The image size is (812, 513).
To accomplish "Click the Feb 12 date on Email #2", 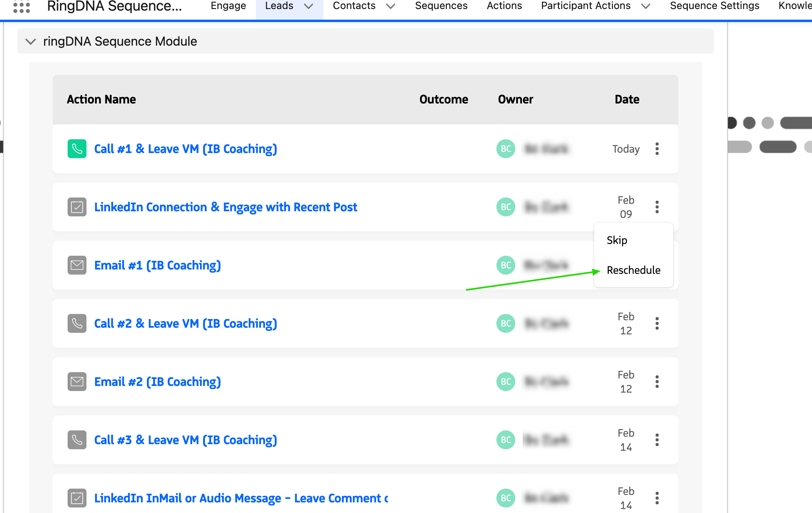I will tap(626, 382).
